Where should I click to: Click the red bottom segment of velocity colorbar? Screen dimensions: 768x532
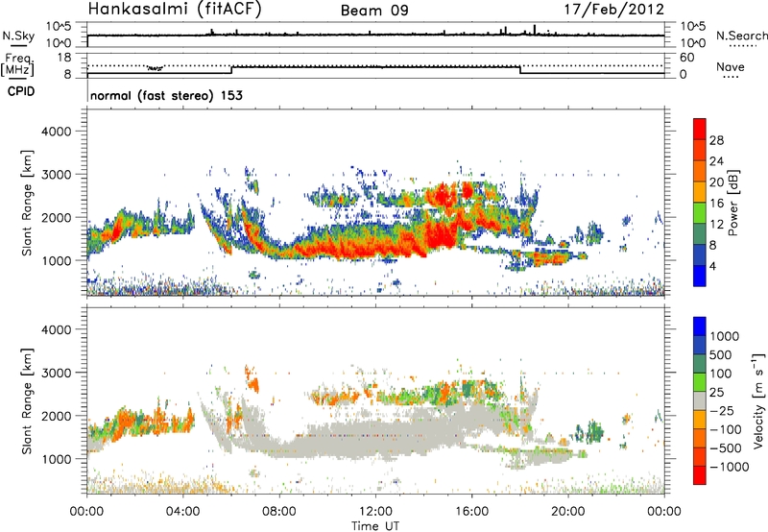click(700, 475)
